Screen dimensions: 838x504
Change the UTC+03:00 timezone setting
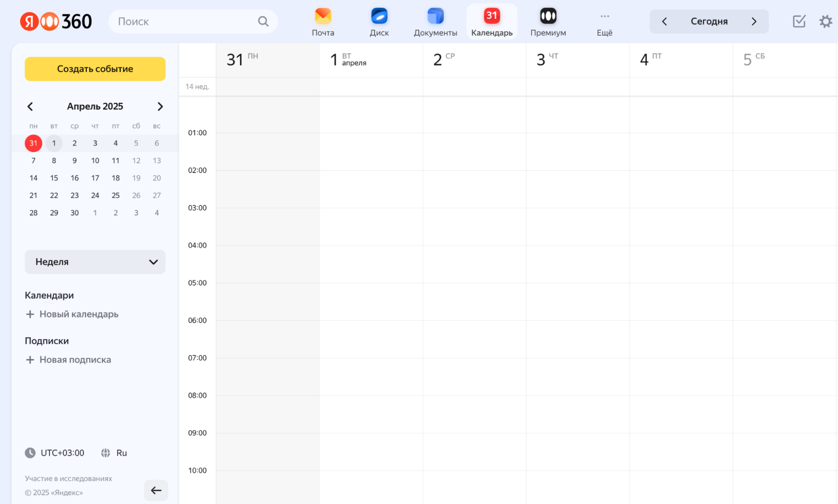pyautogui.click(x=55, y=453)
